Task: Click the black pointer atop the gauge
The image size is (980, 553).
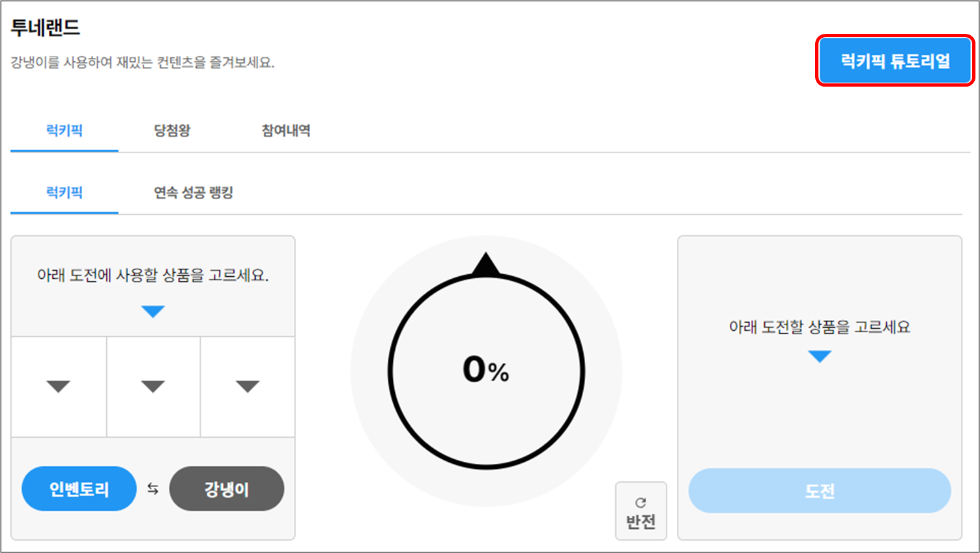Action: pyautogui.click(x=486, y=265)
